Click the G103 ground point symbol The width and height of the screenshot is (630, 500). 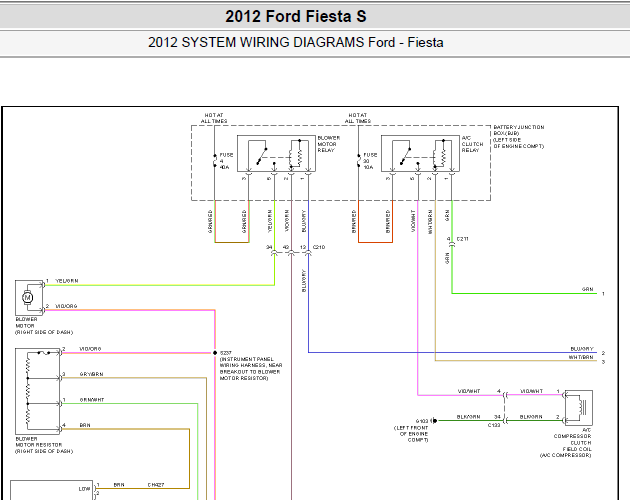(434, 421)
